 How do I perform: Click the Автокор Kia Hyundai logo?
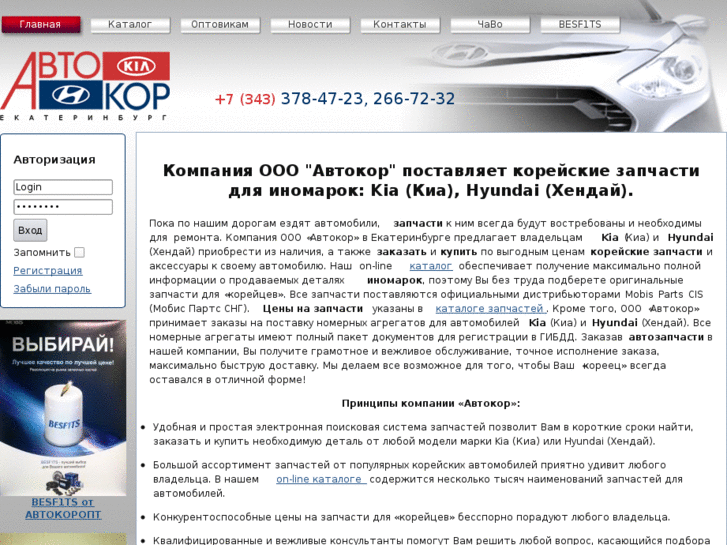[85, 86]
